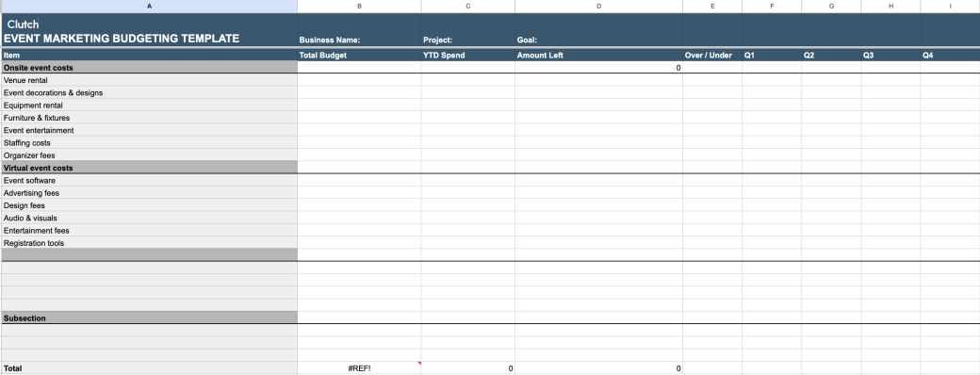This screenshot has width=980, height=375.
Task: Click the Over / Under header cell
Action: (712, 55)
